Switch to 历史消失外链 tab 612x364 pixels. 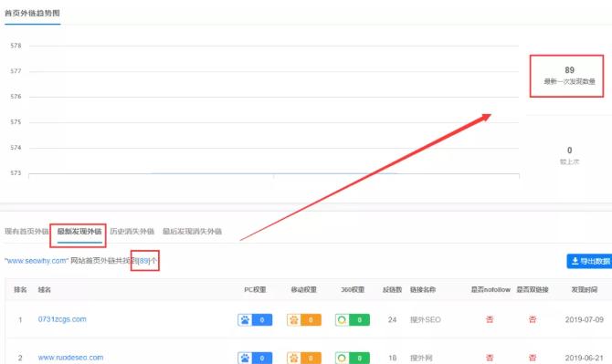point(132,231)
